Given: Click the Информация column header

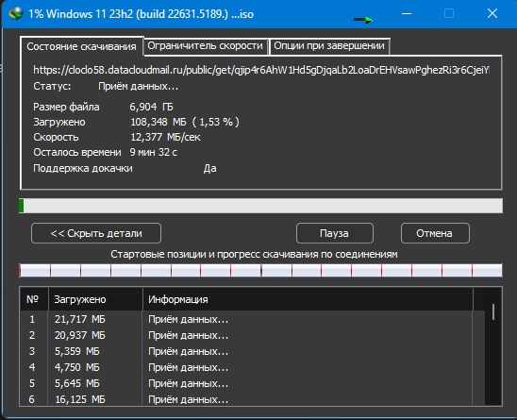Looking at the screenshot, I should (308, 299).
